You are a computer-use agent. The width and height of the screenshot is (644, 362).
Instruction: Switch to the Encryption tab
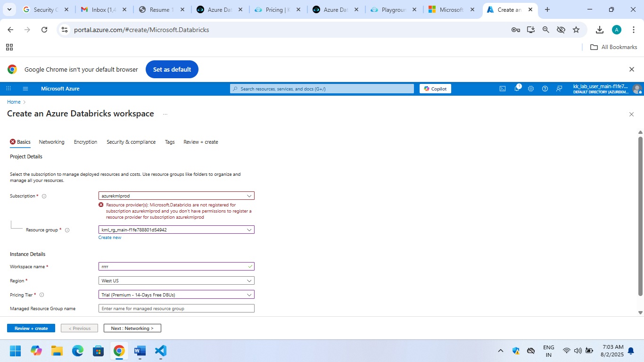(x=85, y=142)
